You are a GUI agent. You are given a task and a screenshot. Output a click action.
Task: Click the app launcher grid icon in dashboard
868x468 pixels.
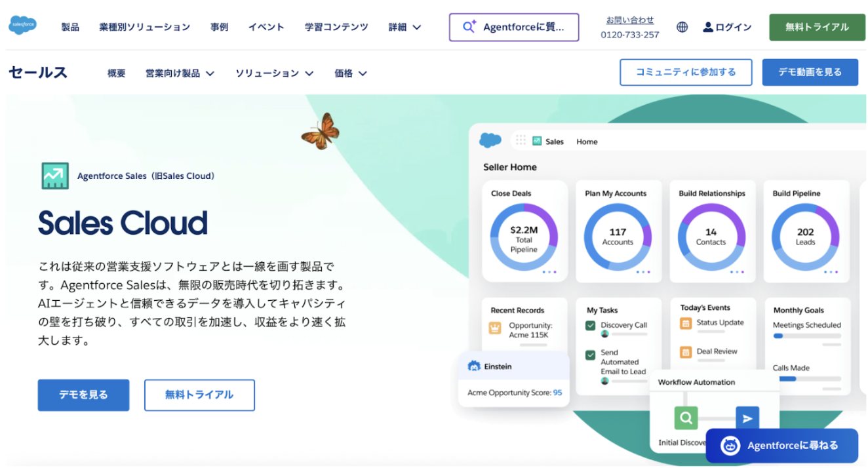521,140
